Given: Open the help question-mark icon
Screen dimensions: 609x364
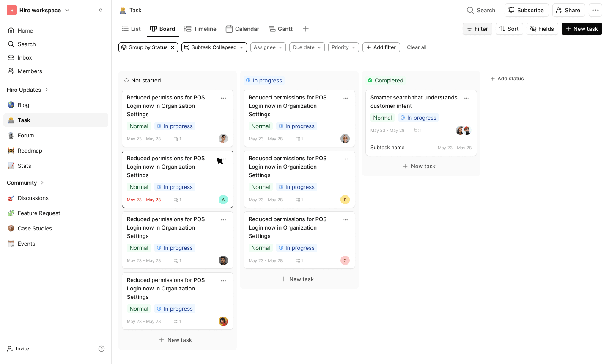Looking at the screenshot, I should pyautogui.click(x=101, y=349).
